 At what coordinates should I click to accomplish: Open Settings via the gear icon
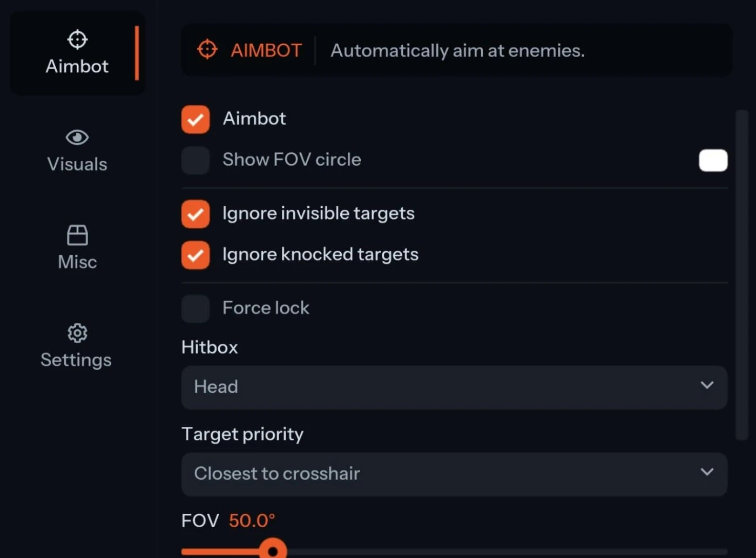pos(77,333)
